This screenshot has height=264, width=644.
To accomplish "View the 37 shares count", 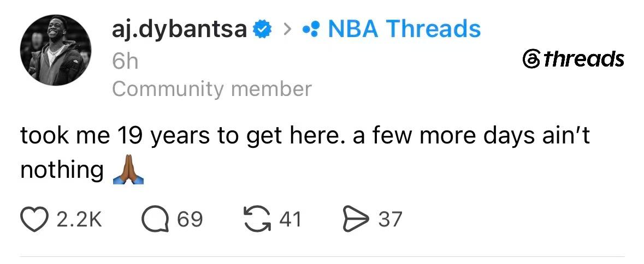I will click(390, 219).
